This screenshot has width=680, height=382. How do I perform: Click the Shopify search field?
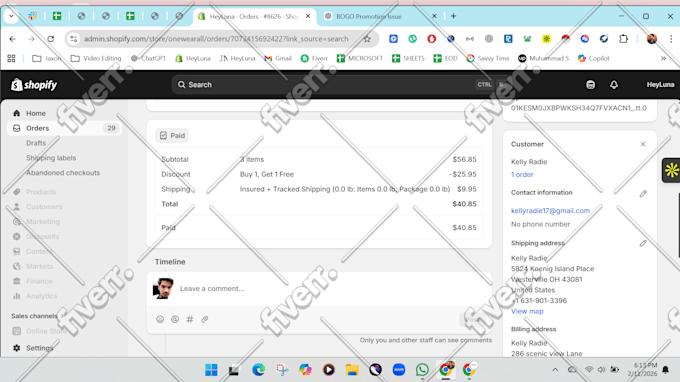click(x=341, y=85)
